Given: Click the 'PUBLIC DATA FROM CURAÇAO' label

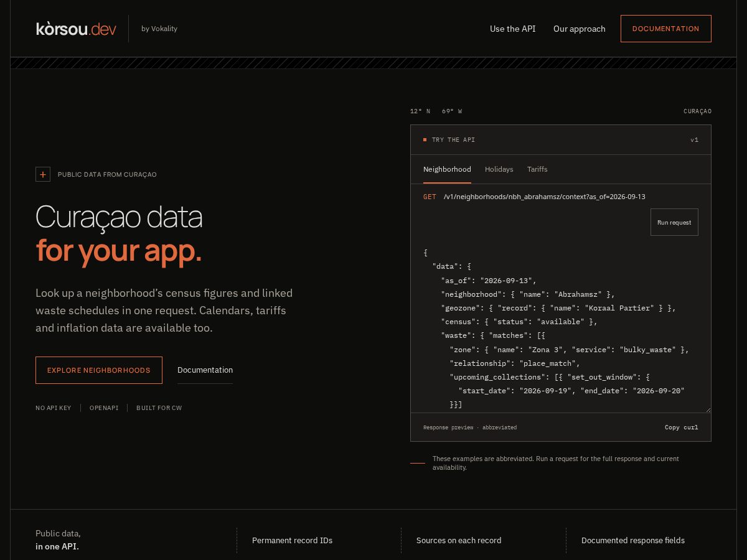Looking at the screenshot, I should [x=107, y=174].
